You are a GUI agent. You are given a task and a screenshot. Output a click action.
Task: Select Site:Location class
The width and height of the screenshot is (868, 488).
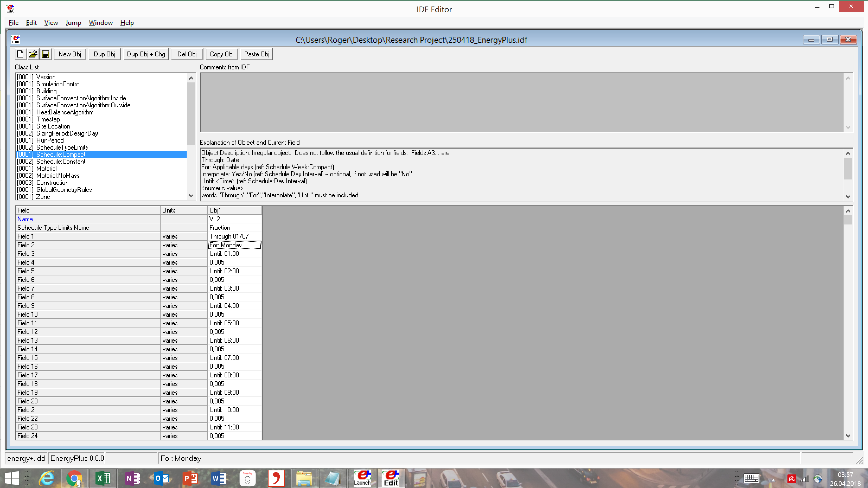pos(101,127)
